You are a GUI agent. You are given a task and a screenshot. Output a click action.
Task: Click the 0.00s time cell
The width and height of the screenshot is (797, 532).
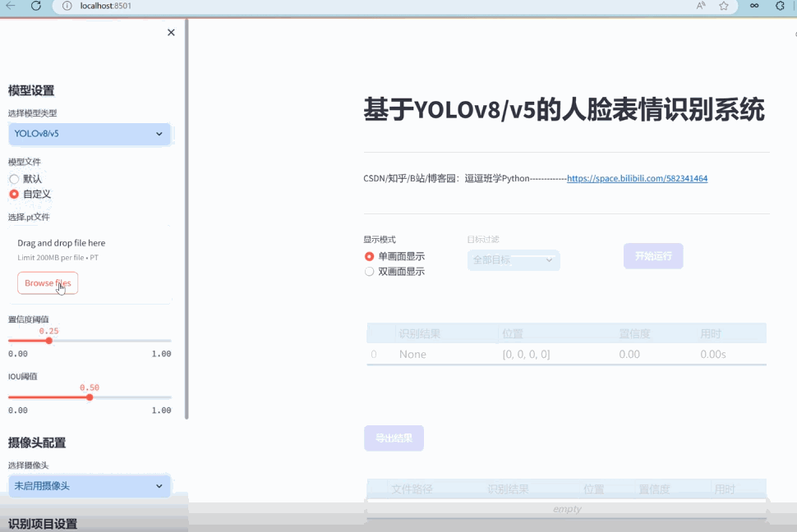pos(731,354)
